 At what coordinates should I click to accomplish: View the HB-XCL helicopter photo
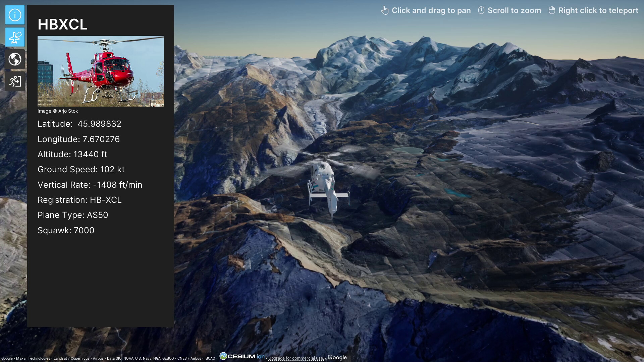[100, 71]
